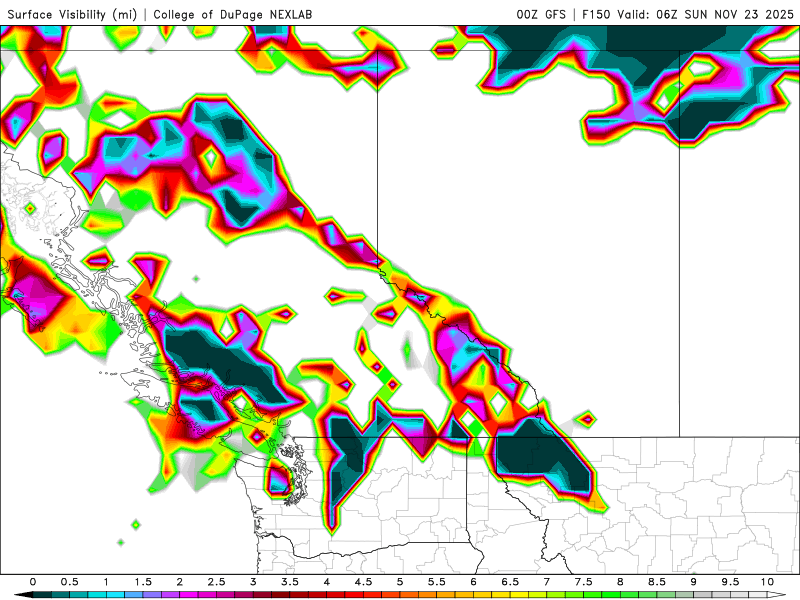800x600 pixels.
Task: Select the legend value '10' at right end
Action: tap(767, 582)
